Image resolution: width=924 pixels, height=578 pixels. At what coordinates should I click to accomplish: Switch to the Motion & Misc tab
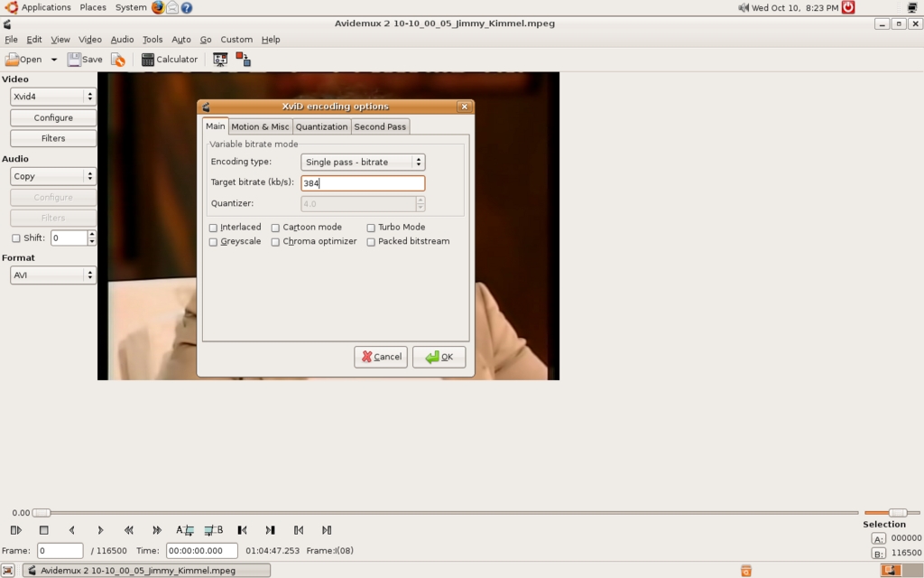pyautogui.click(x=260, y=126)
